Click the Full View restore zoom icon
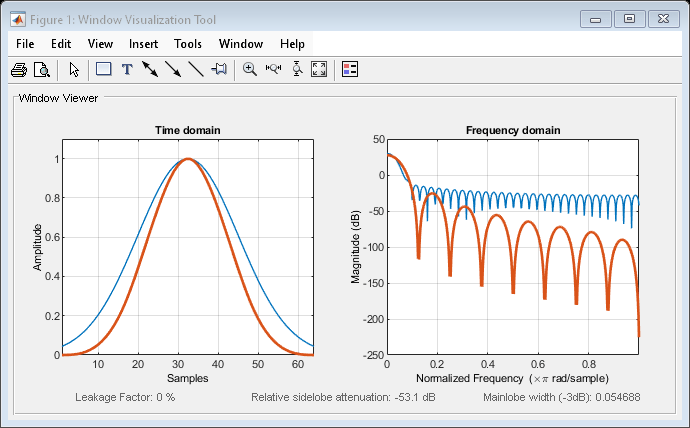Screen dimensions: 690x428 [320, 70]
